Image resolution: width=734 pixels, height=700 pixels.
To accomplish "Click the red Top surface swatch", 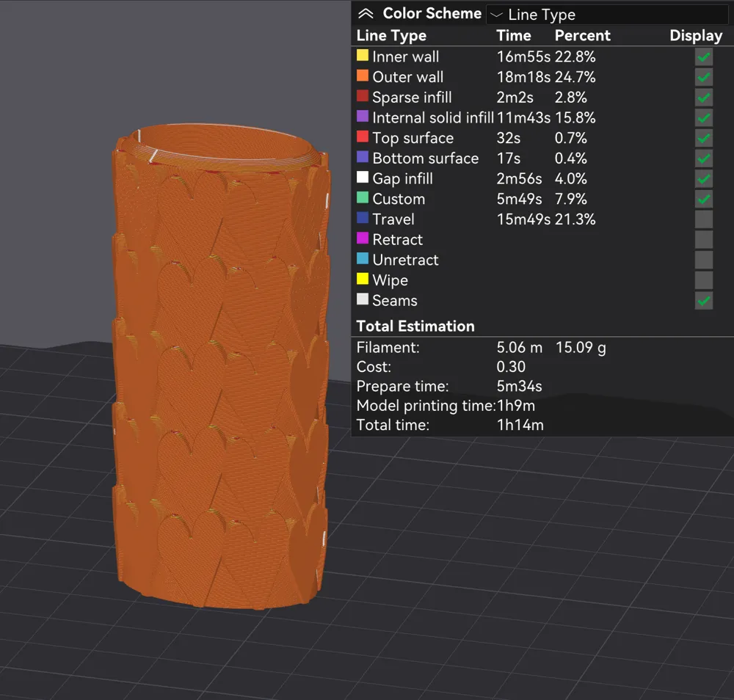I will [363, 136].
